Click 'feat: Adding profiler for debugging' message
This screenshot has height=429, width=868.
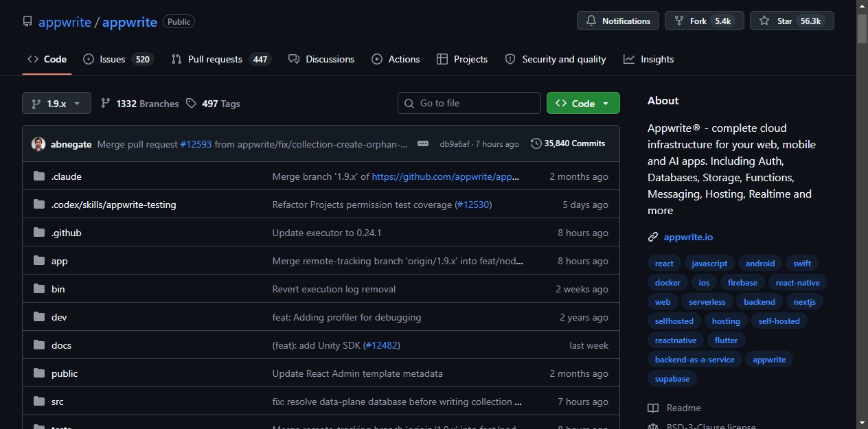click(x=347, y=317)
